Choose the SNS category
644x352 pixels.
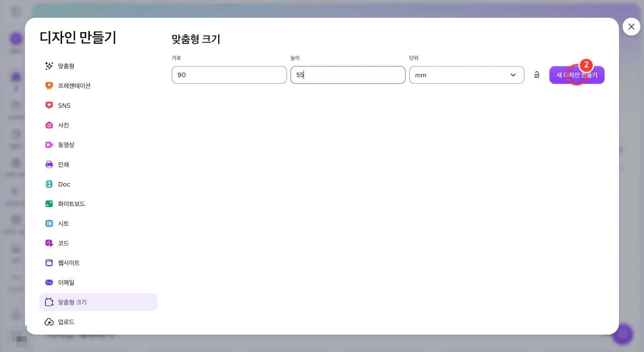[64, 106]
